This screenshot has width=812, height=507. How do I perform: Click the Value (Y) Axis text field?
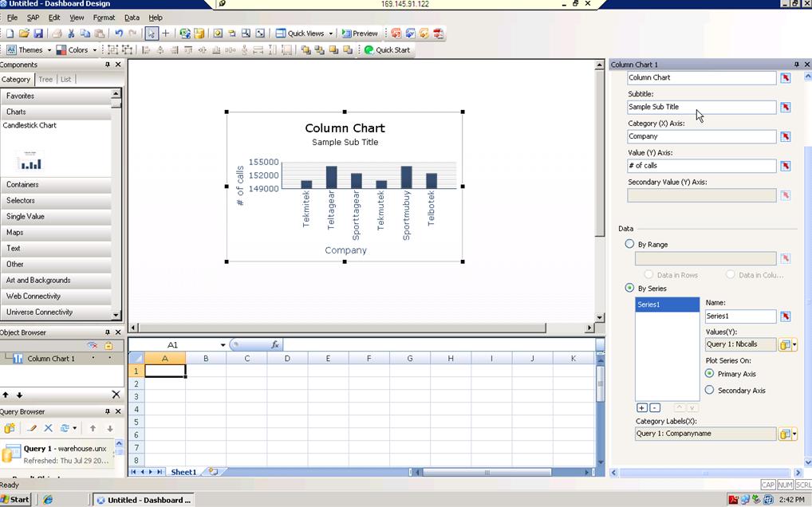pyautogui.click(x=701, y=166)
